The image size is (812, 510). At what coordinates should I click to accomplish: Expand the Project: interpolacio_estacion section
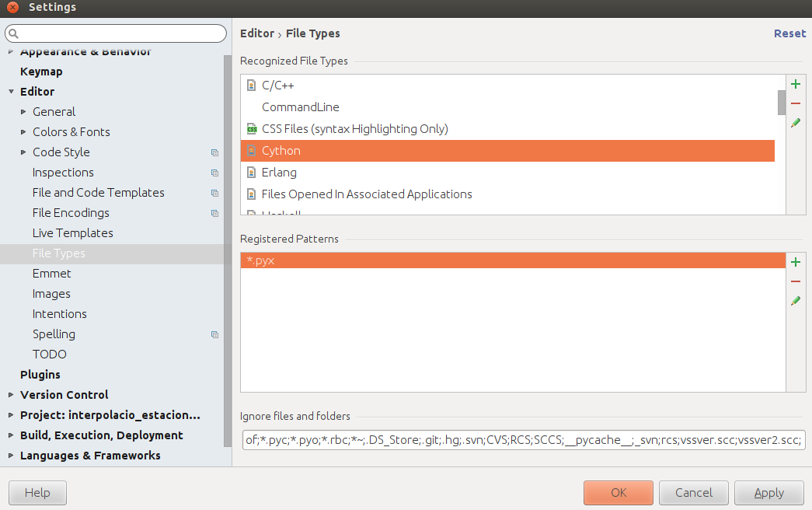[x=11, y=414]
